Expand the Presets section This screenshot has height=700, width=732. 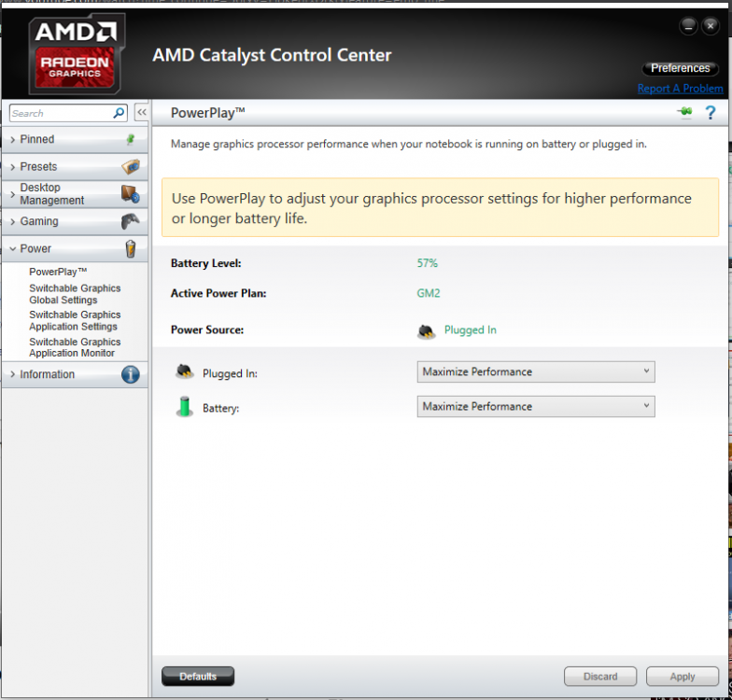point(75,166)
